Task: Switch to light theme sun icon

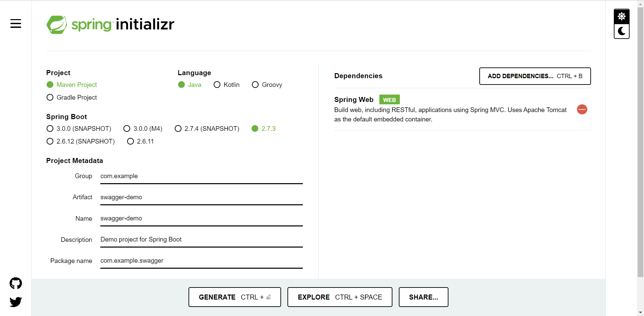Action: [622, 16]
